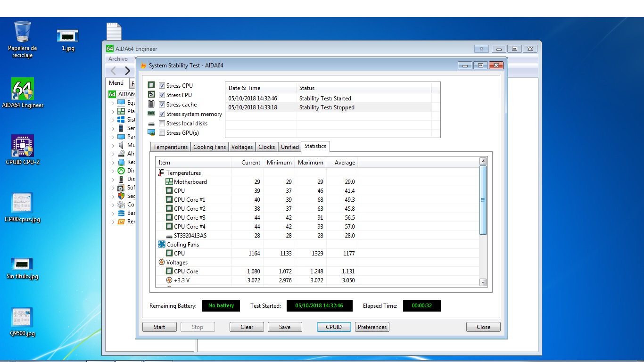Select the E3400cpuz.jpg desktop image

click(x=23, y=208)
